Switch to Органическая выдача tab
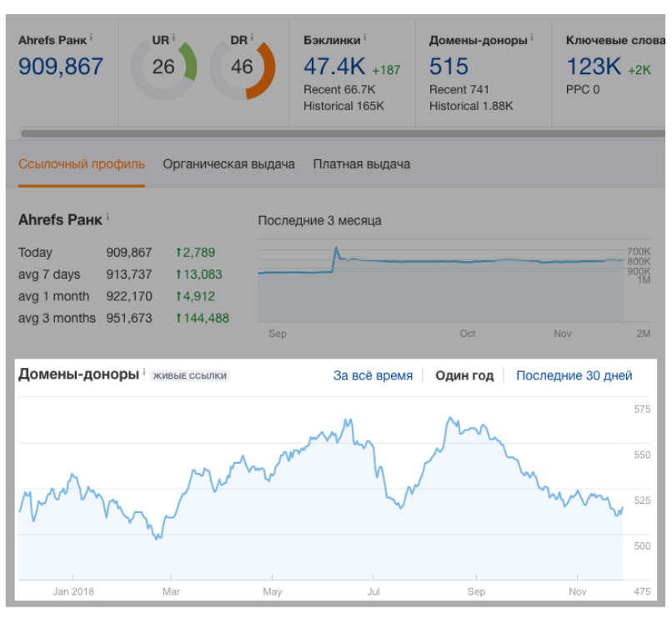This screenshot has width=672, height=624. 228,164
